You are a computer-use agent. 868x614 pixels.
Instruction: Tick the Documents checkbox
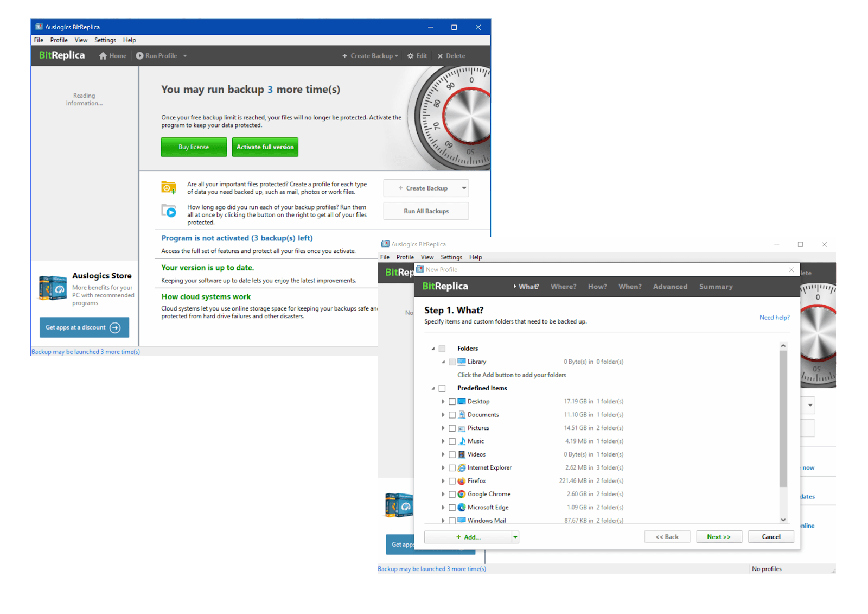click(452, 415)
